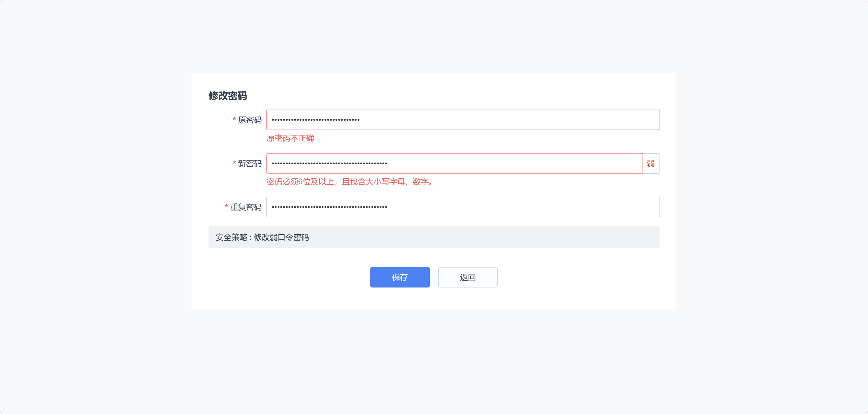The height and width of the screenshot is (414, 868).
Task: Click the 修改弱口令密码 policy text
Action: point(281,237)
